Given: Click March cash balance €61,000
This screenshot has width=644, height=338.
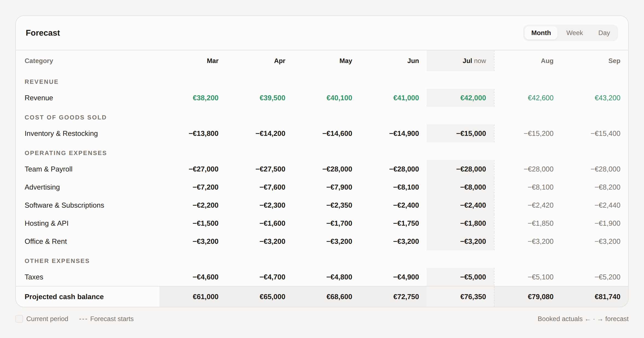Looking at the screenshot, I should (205, 297).
